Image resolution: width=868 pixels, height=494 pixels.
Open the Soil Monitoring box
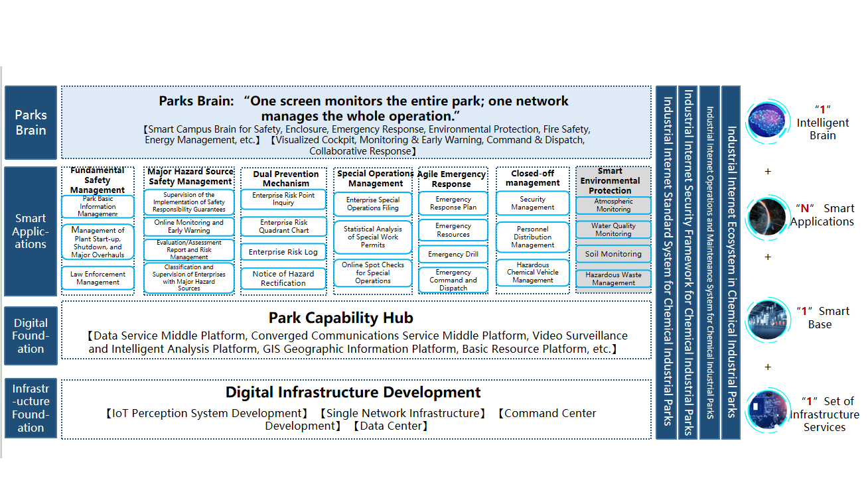(x=613, y=254)
